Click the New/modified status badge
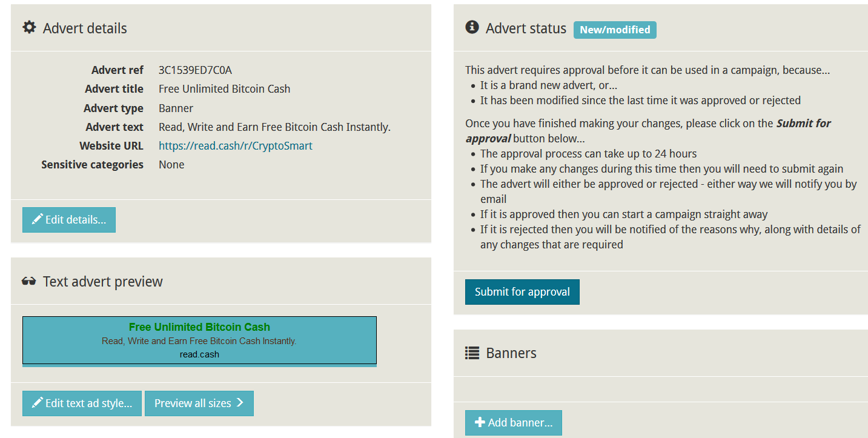 coord(615,30)
